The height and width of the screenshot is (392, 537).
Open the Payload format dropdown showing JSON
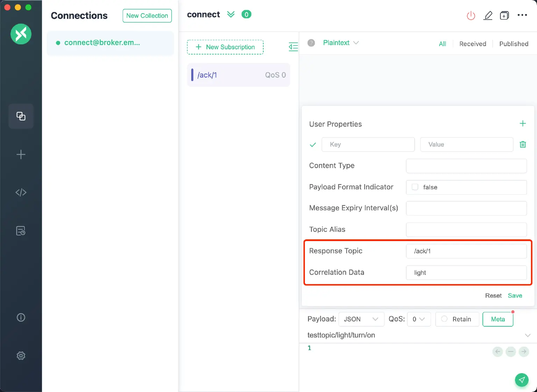pyautogui.click(x=361, y=319)
